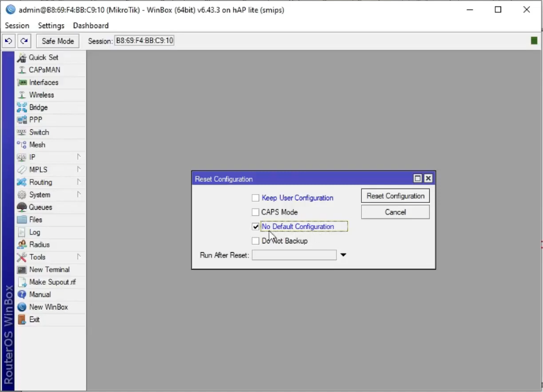Click the System gear icon

click(22, 195)
